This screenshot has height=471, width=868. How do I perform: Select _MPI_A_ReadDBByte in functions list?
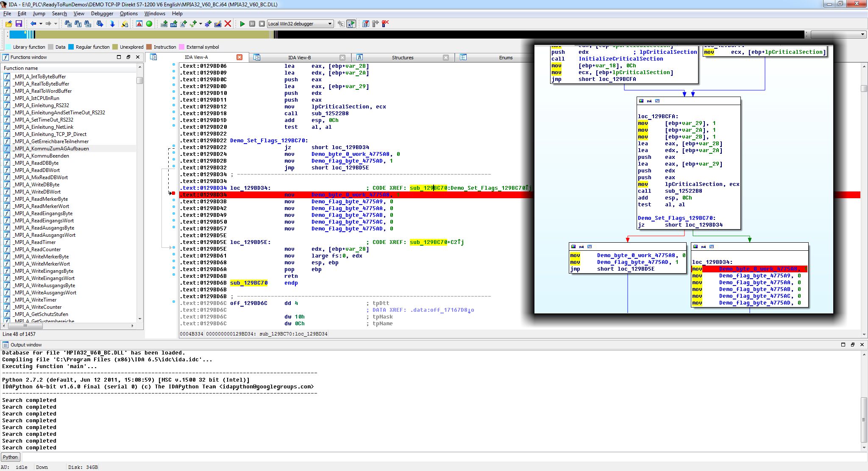point(70,163)
